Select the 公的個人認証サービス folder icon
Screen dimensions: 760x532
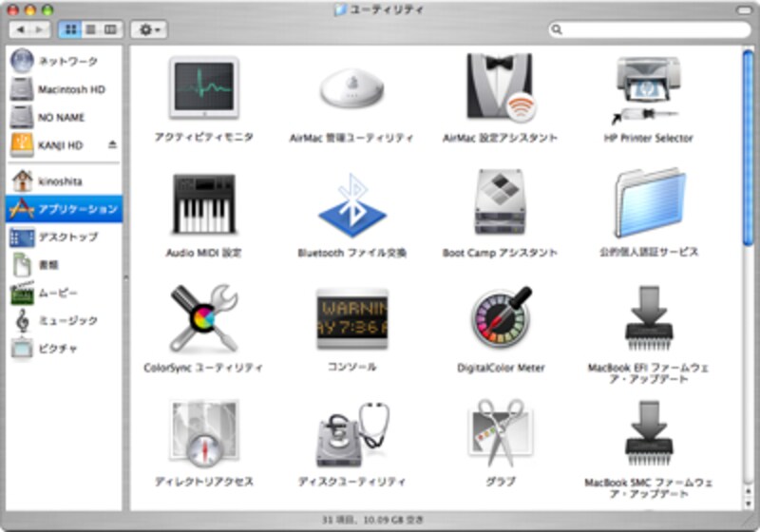pyautogui.click(x=650, y=202)
